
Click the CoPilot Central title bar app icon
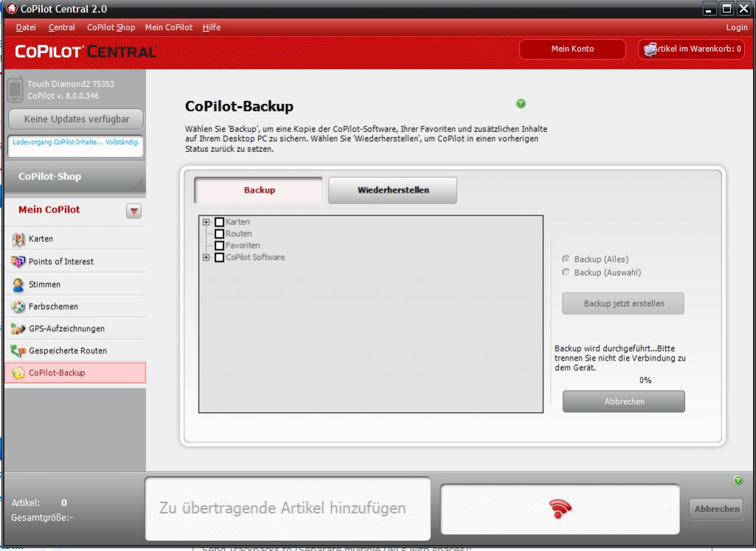pyautogui.click(x=11, y=9)
